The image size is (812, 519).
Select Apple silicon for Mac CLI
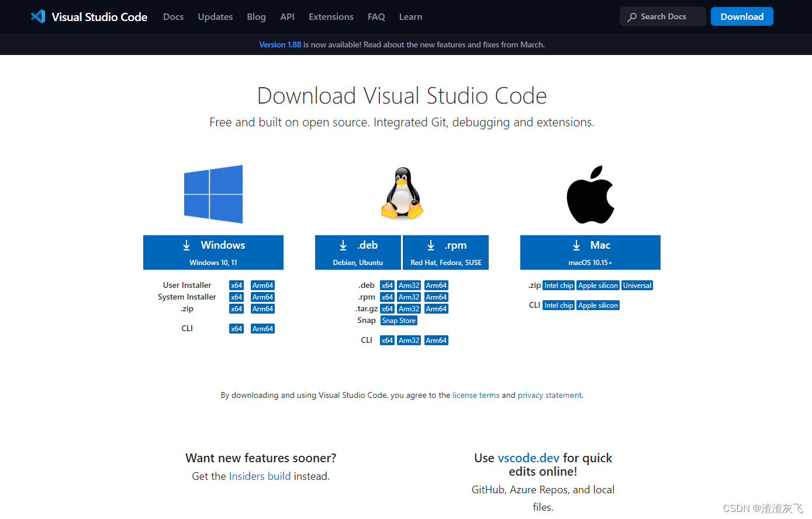pos(598,305)
